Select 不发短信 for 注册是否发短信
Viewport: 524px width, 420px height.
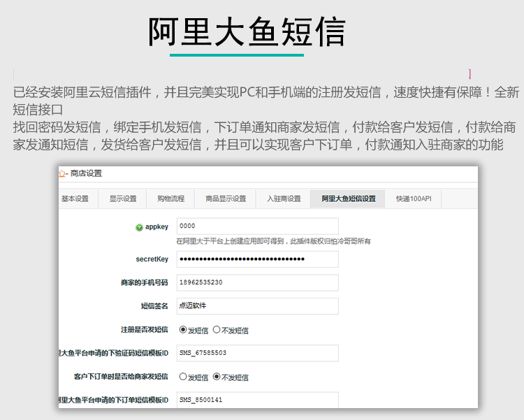click(217, 330)
